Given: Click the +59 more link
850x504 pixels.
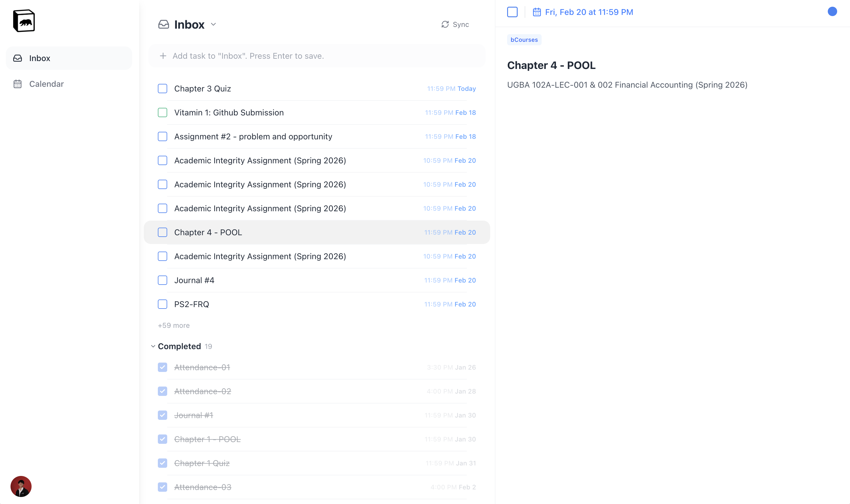Looking at the screenshot, I should point(174,325).
